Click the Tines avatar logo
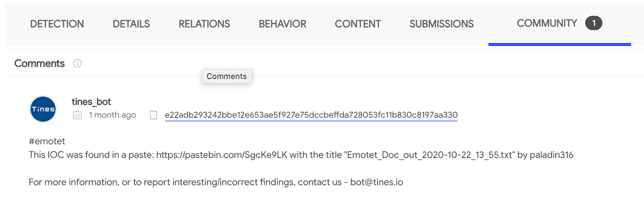This screenshot has width=644, height=201. [x=43, y=109]
